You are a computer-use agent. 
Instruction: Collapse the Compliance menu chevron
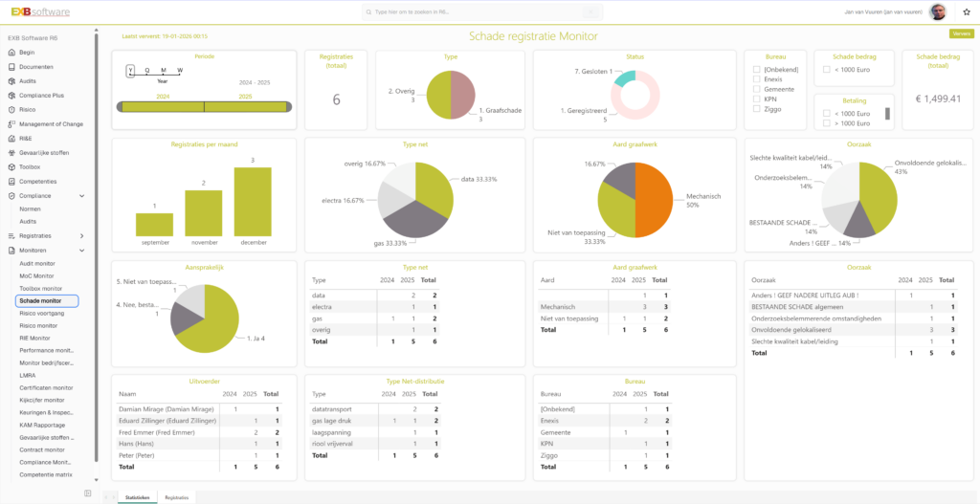coord(82,195)
